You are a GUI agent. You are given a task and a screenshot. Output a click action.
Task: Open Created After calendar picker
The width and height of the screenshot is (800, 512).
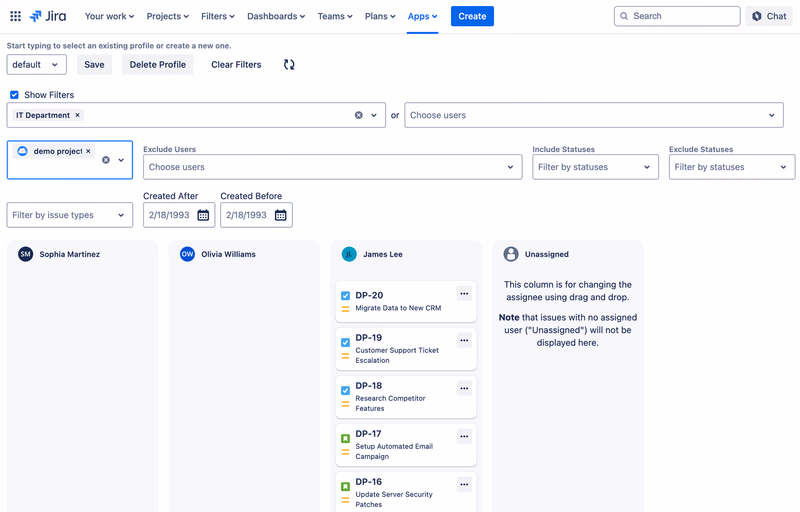(x=203, y=215)
